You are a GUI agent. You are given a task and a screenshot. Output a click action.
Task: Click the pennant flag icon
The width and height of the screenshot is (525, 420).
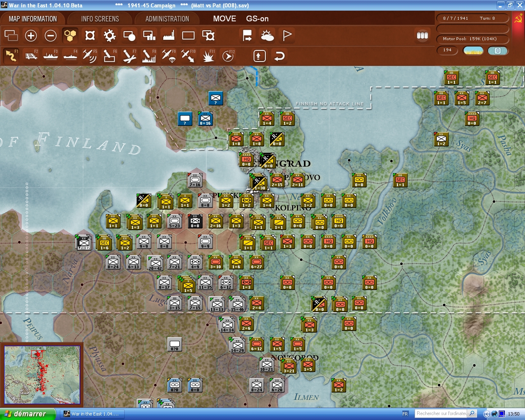(287, 36)
